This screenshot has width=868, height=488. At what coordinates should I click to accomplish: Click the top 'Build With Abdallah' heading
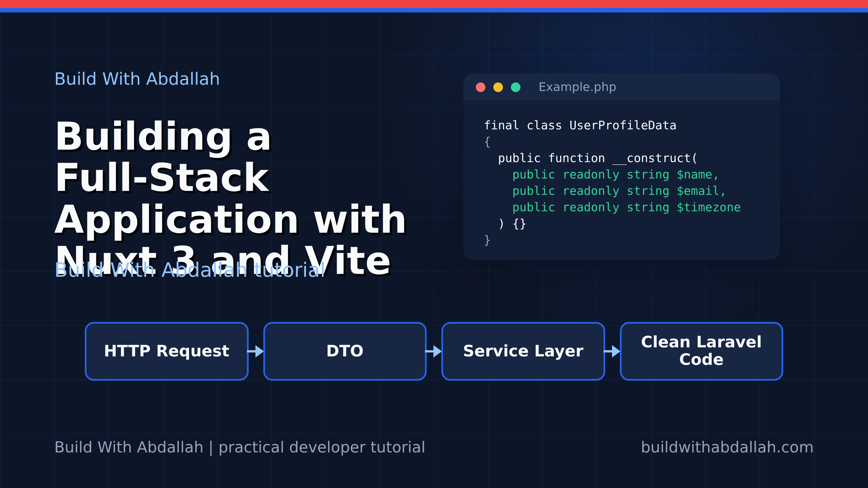137,79
